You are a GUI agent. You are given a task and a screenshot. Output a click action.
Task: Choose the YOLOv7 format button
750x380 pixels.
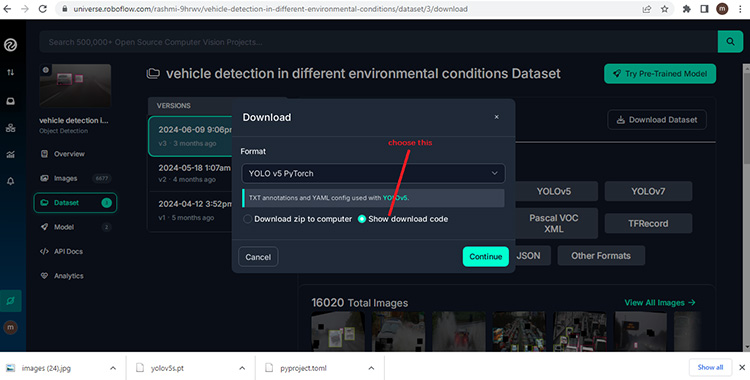point(648,191)
